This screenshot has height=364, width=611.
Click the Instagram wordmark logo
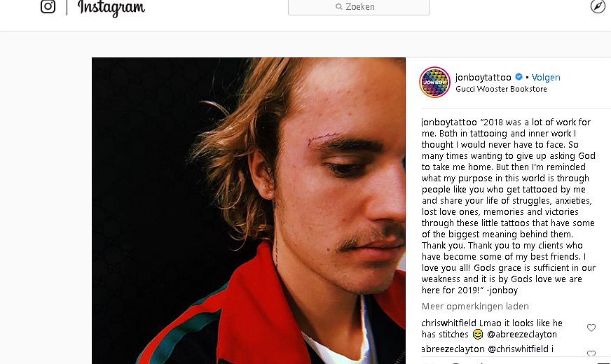111,8
